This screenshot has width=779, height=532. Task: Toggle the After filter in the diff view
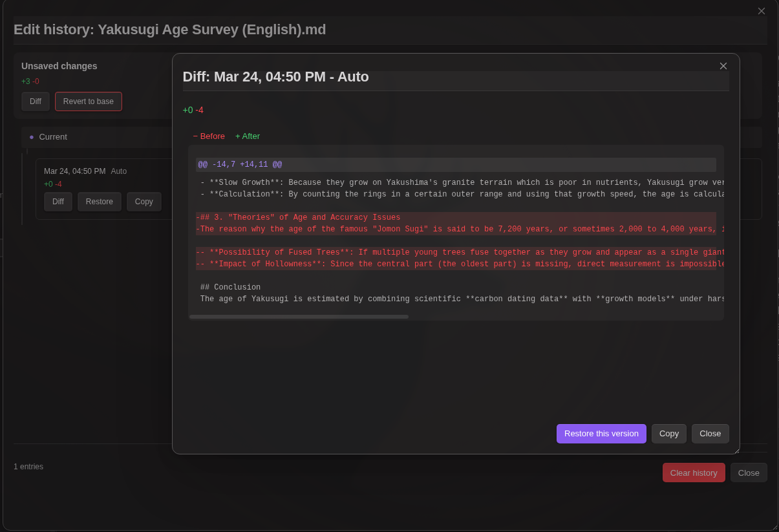pos(247,136)
